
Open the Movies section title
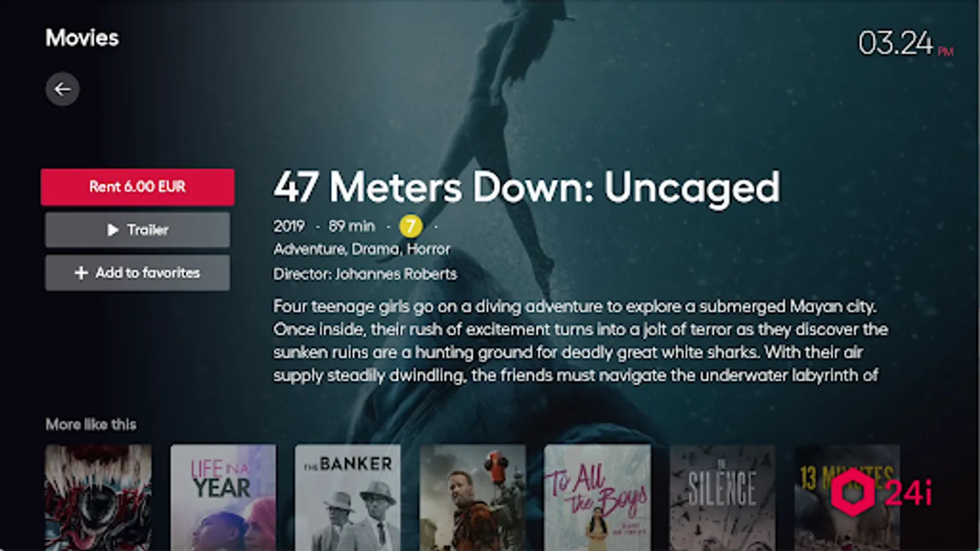(x=82, y=38)
